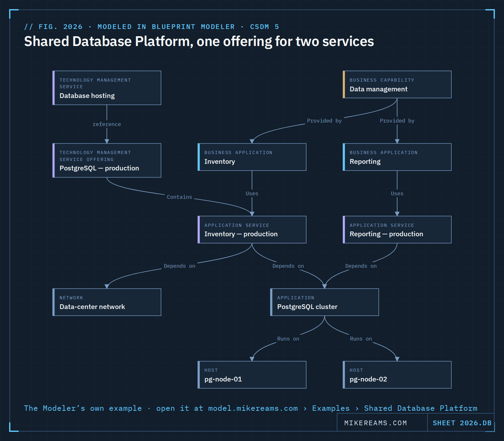Select the Database hosting service node
The height and width of the screenshot is (441, 504).
pyautogui.click(x=107, y=88)
